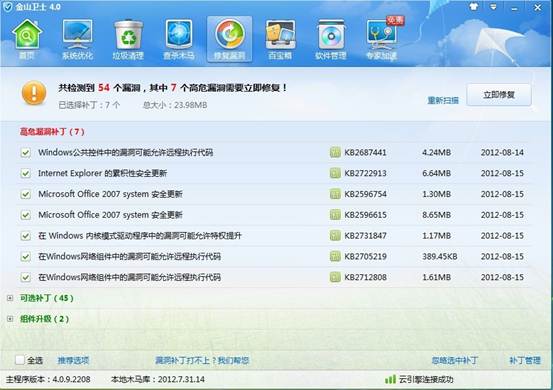Uncheck the KB2687441 Windows公共控件 patch
The height and width of the screenshot is (390, 553).
point(25,153)
